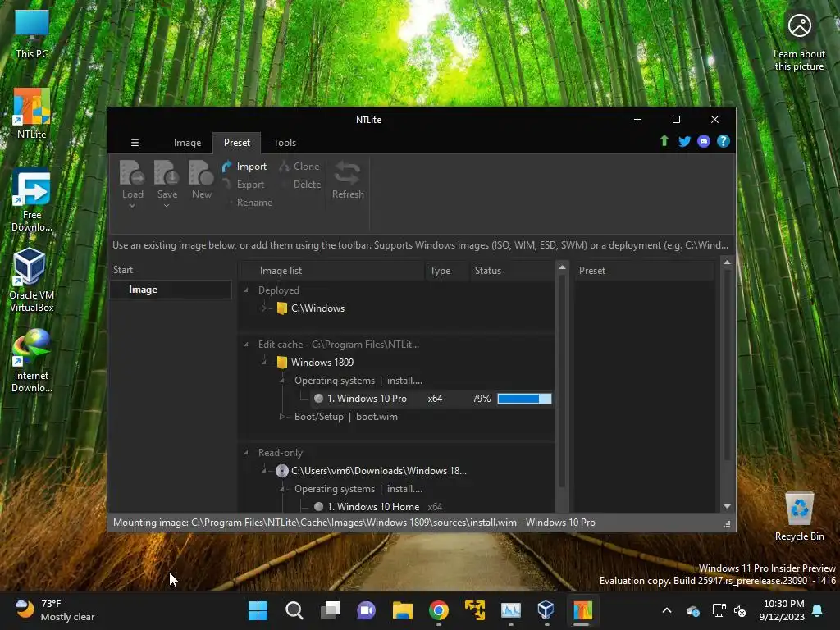This screenshot has height=630, width=840.
Task: Open the Discord link icon
Action: click(x=704, y=141)
